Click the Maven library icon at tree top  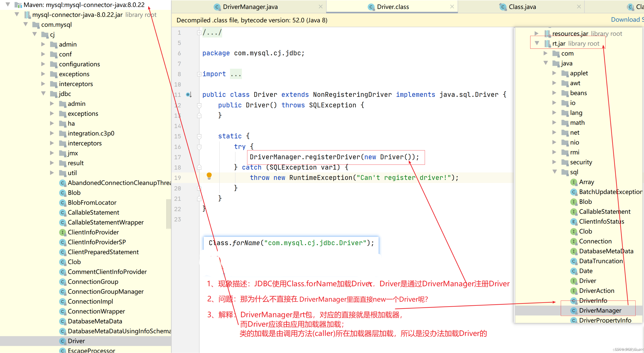click(x=18, y=5)
